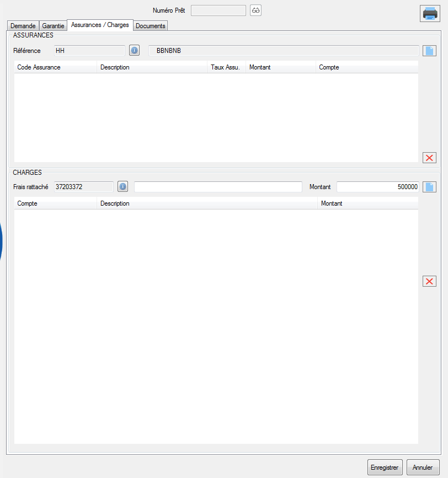Add charge using the Charges document icon

429,187
